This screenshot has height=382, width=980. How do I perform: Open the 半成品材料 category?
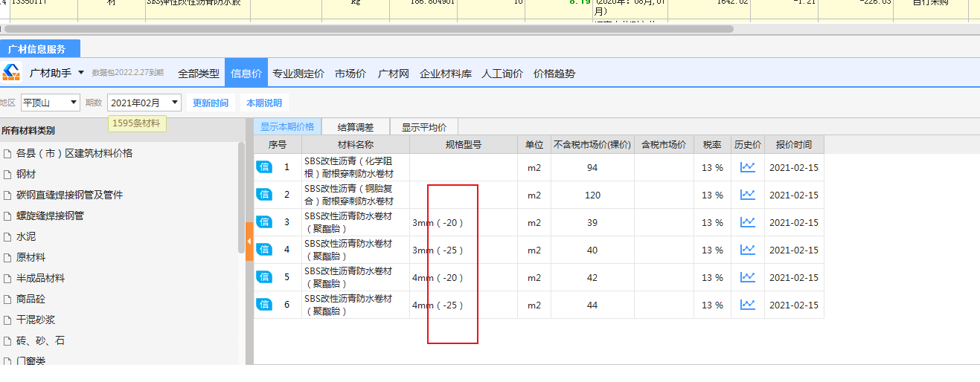pyautogui.click(x=40, y=278)
